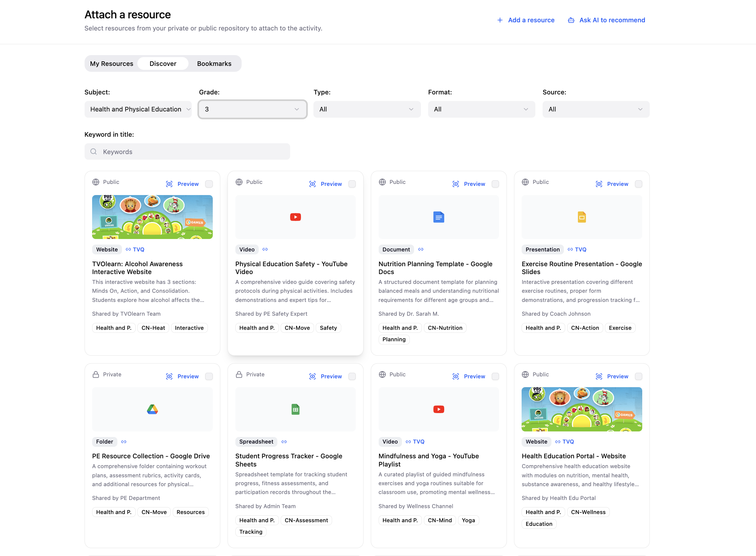Click the link icon next to Document badge
The width and height of the screenshot is (756, 556).
[x=421, y=249]
